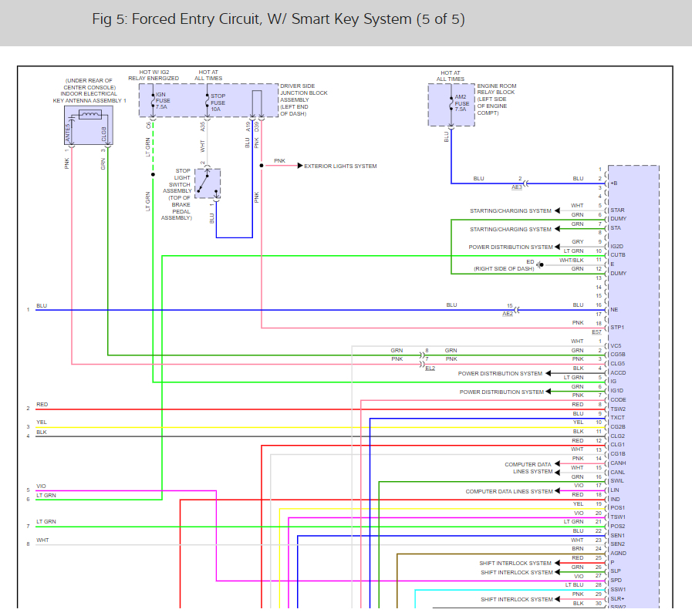Click the ED ground point symbol
Viewport: 692px width, 616px height.
540,264
